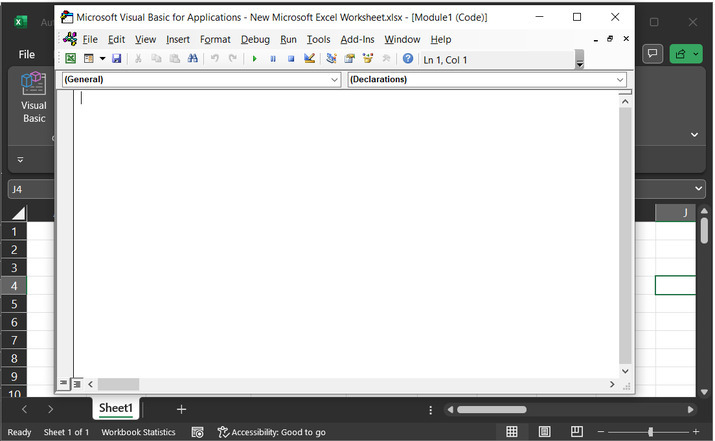The width and height of the screenshot is (715, 441).
Task: Open the File menu in VBA editor
Action: click(x=90, y=40)
